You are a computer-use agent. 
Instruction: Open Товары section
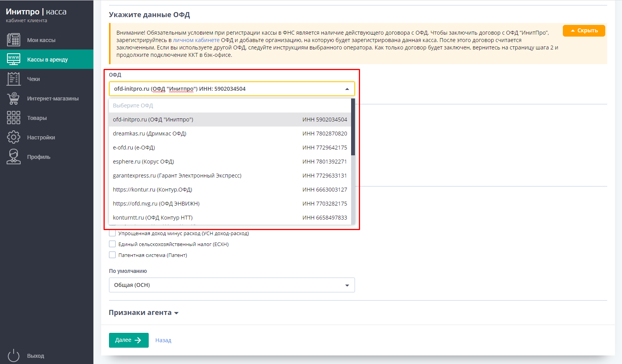pyautogui.click(x=47, y=118)
